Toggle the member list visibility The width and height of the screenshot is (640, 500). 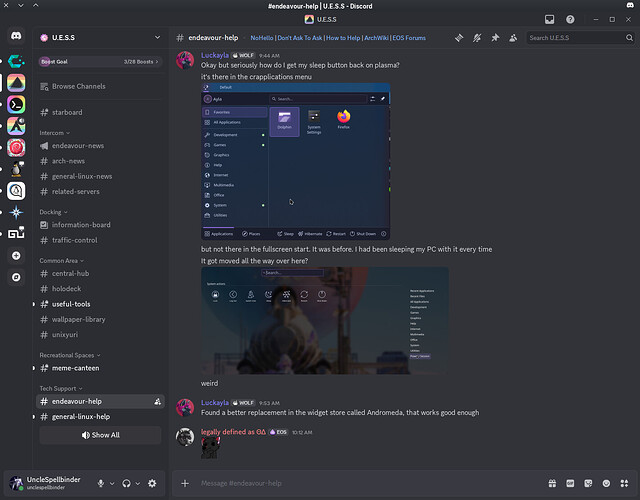tap(513, 37)
